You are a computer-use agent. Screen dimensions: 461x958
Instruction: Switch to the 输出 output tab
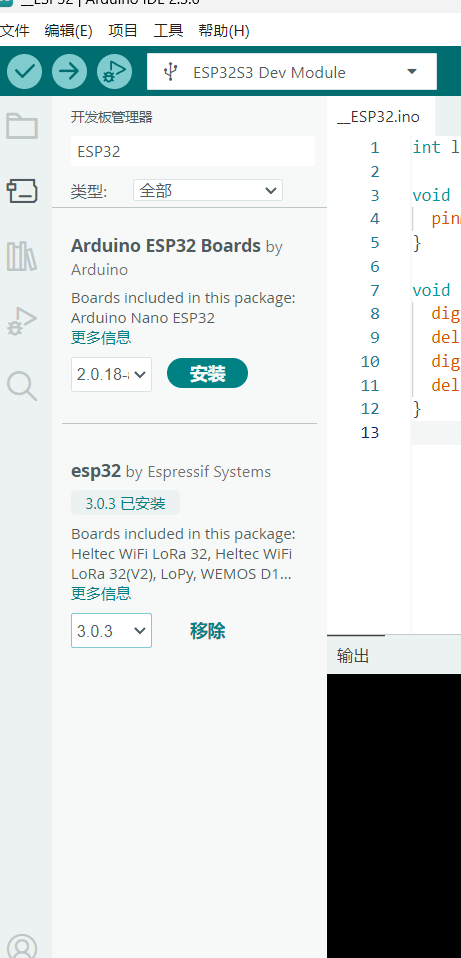(x=354, y=656)
